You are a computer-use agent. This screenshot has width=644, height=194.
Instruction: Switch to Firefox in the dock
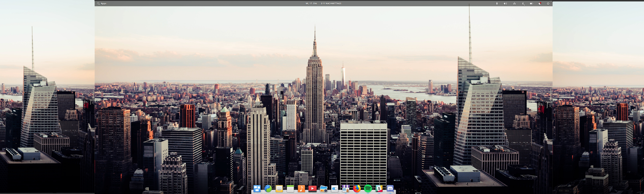coord(357,188)
